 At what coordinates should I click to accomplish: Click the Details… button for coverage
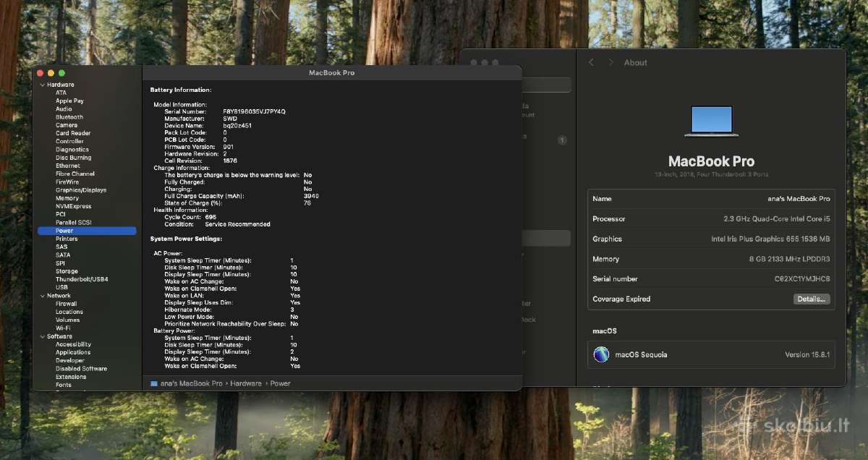coord(812,299)
